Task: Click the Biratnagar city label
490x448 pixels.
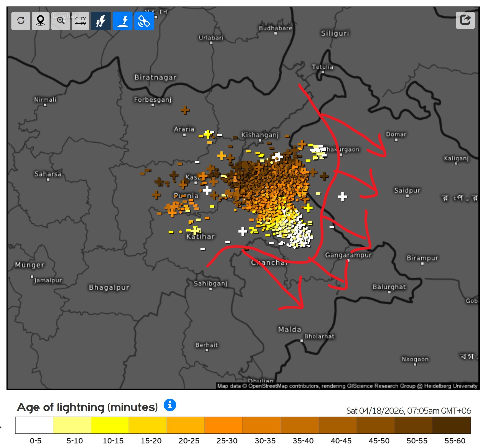Action: click(156, 77)
